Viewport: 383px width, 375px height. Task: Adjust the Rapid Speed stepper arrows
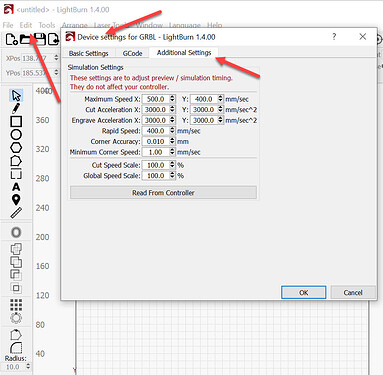pyautogui.click(x=172, y=131)
